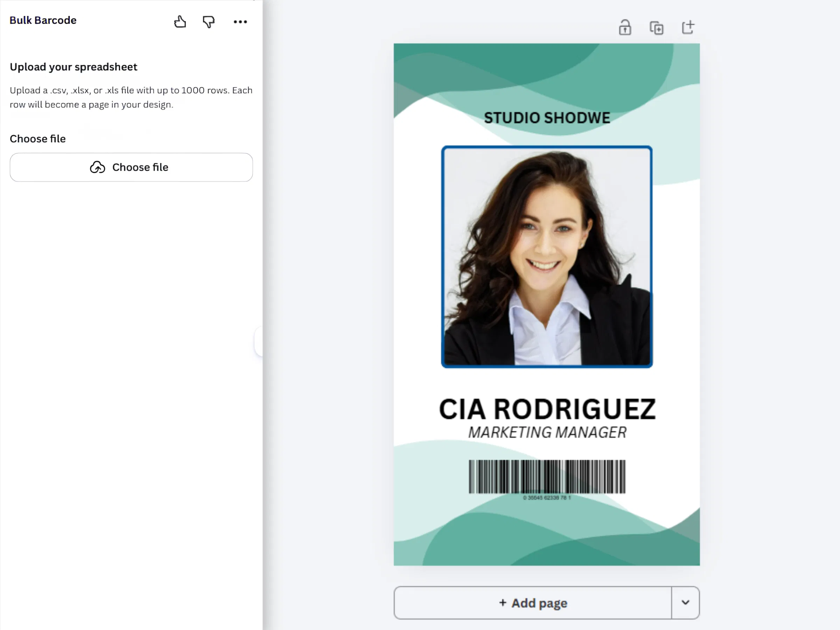Click the lock page icon

(x=625, y=28)
